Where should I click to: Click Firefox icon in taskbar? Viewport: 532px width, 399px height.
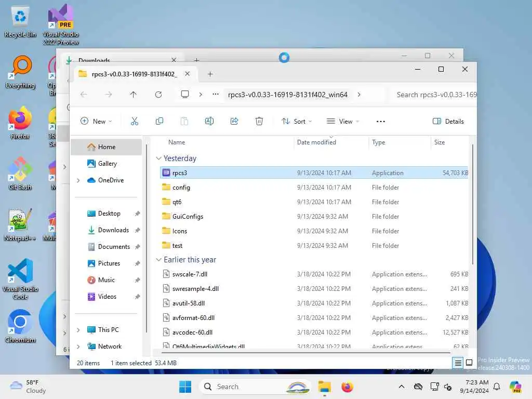tap(347, 387)
